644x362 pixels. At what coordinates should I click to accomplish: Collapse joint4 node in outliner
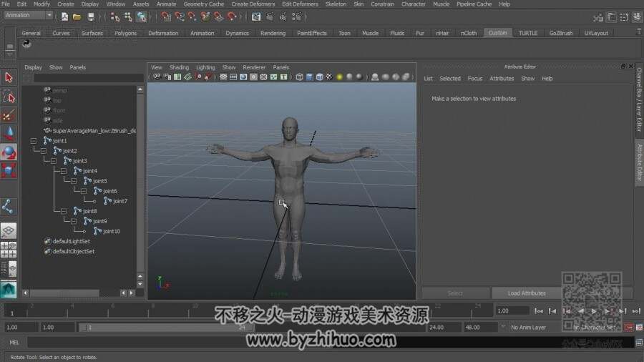64,171
